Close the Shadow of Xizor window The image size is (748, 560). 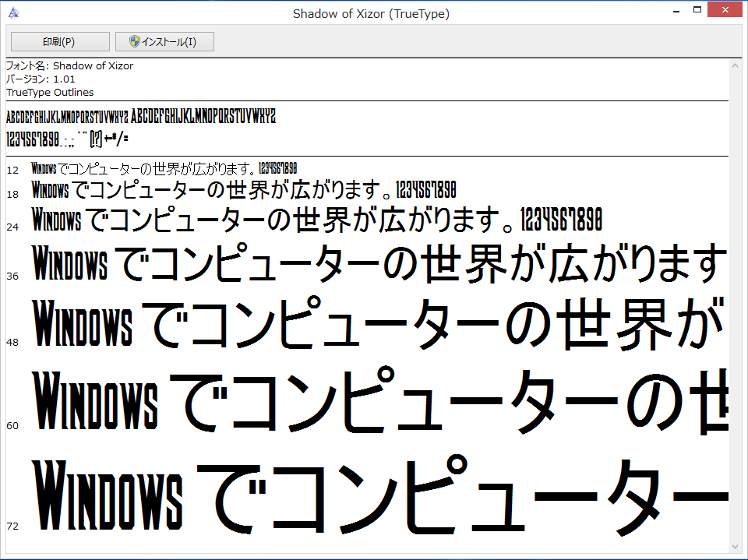tap(725, 10)
